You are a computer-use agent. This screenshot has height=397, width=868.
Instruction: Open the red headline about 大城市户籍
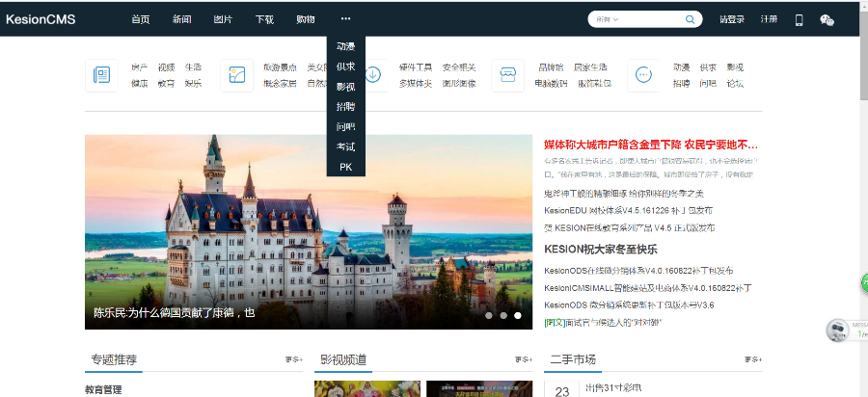(x=651, y=145)
